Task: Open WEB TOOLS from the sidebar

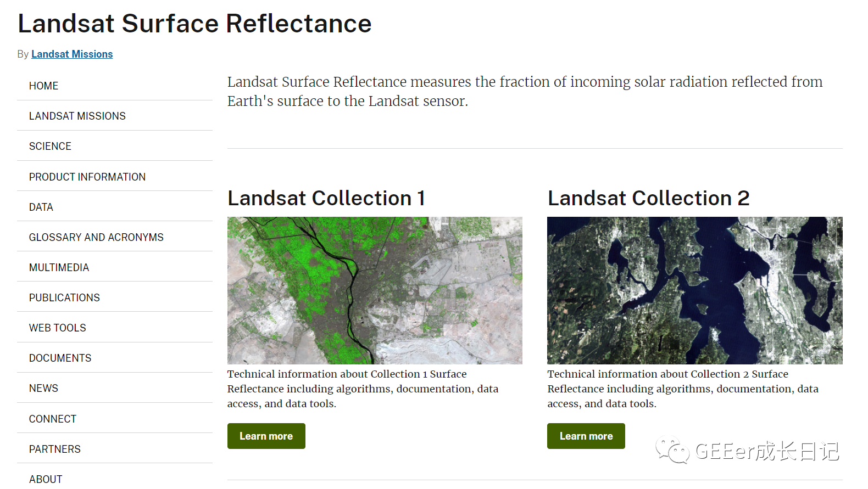Action: click(57, 328)
